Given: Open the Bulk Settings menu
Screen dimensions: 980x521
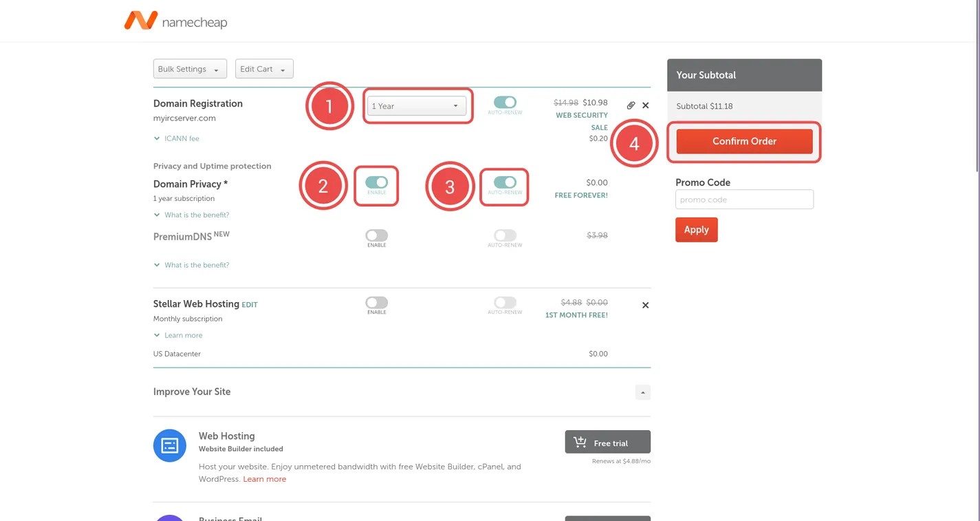Looking at the screenshot, I should [190, 69].
